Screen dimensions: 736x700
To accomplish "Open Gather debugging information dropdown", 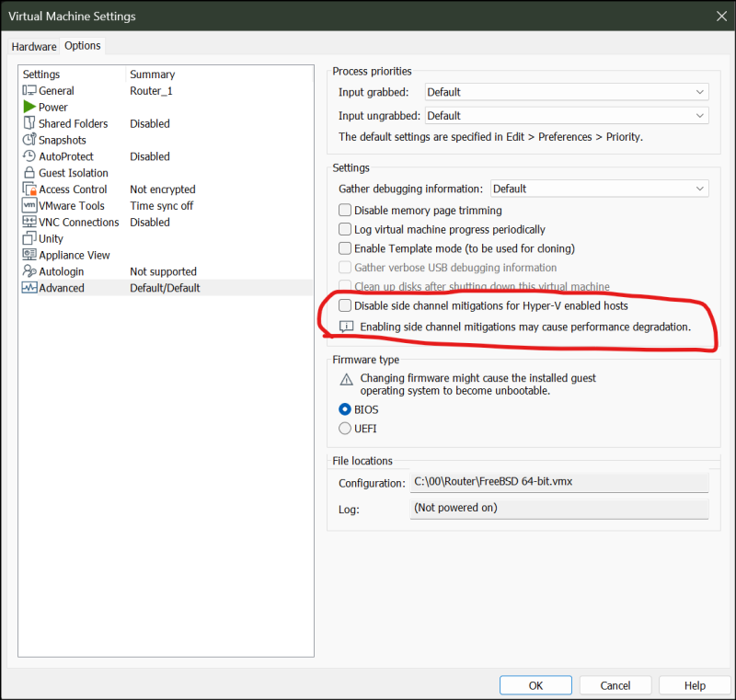I will click(x=600, y=189).
